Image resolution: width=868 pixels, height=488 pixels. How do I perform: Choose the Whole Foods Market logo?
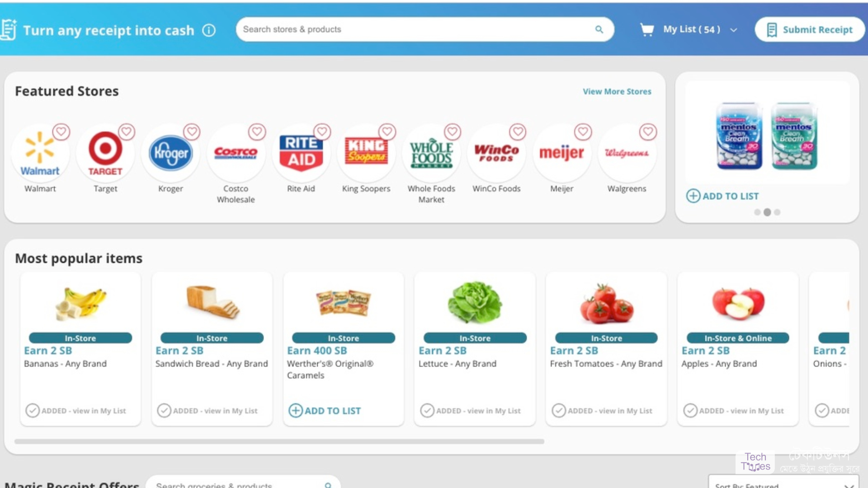click(x=431, y=154)
